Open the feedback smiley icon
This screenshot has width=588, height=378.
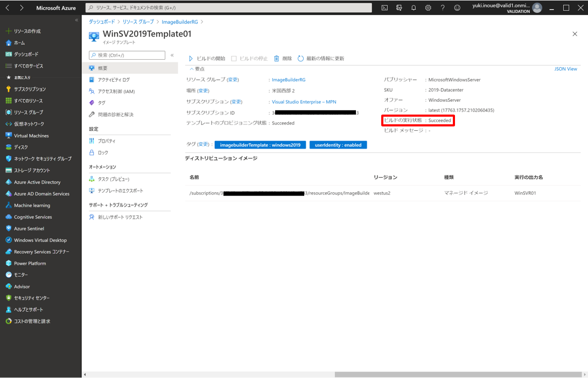pos(457,8)
